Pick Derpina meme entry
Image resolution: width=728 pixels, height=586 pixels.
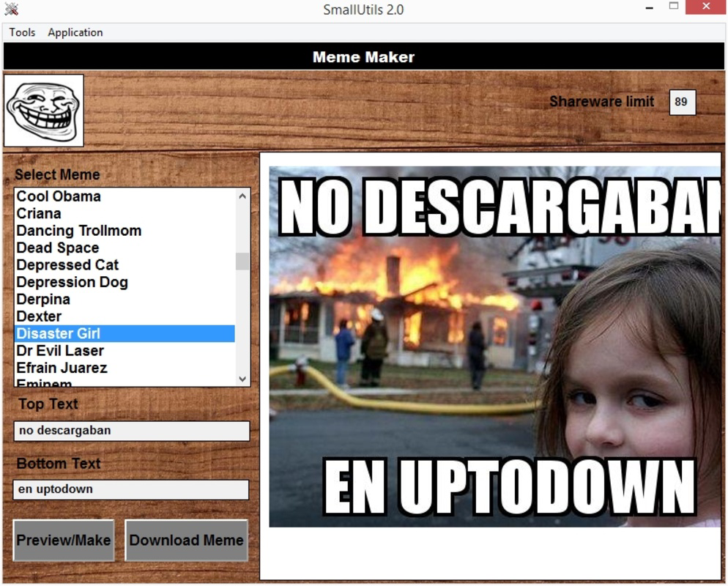(125, 300)
